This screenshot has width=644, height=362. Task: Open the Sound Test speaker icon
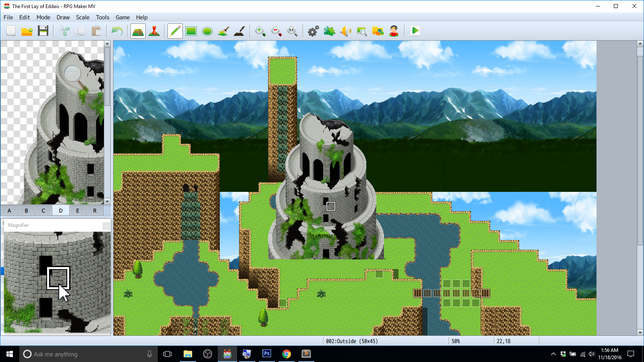pos(346,31)
